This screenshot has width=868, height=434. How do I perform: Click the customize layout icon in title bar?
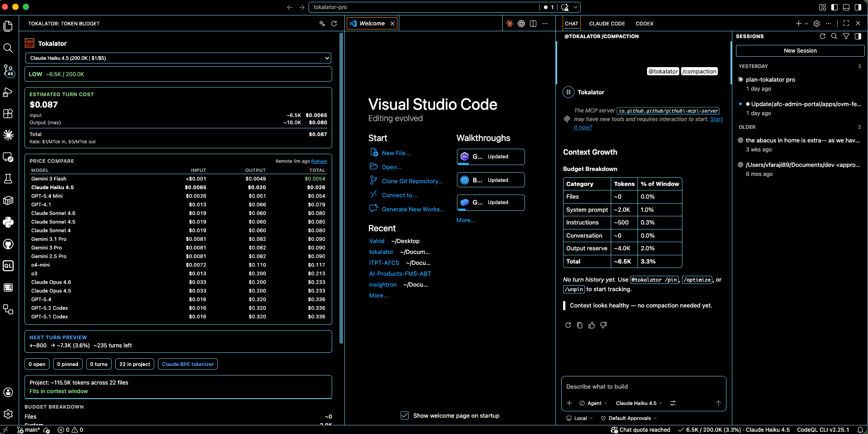[x=823, y=7]
